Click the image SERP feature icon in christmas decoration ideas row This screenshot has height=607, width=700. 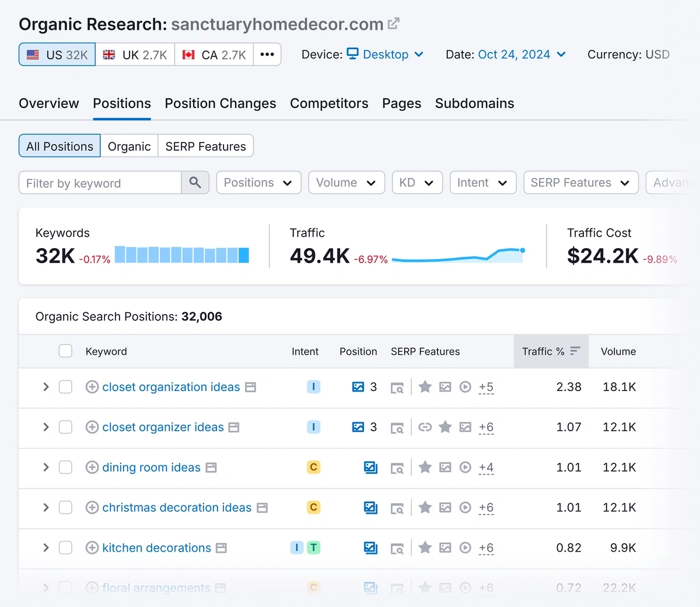click(x=445, y=508)
